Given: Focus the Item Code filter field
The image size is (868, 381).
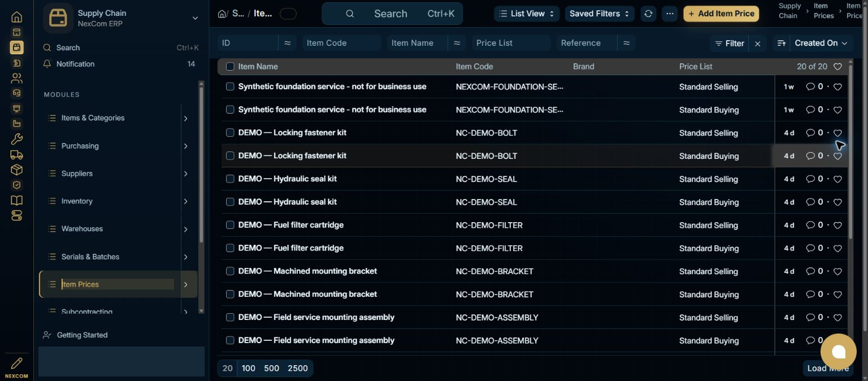Looking at the screenshot, I should 341,43.
